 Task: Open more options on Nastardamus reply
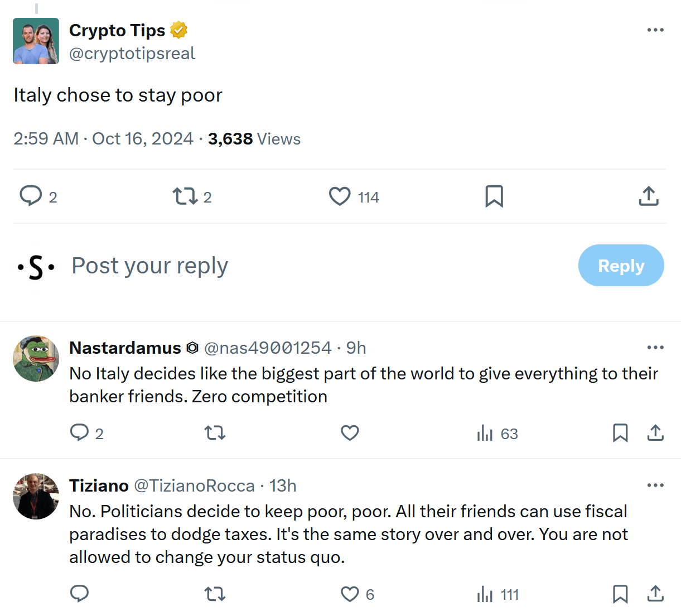(655, 348)
